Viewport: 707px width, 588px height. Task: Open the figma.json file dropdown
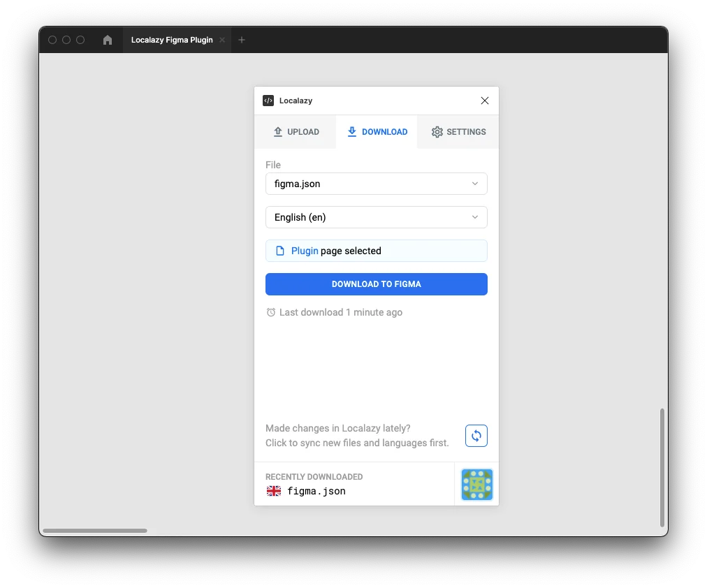(x=376, y=184)
